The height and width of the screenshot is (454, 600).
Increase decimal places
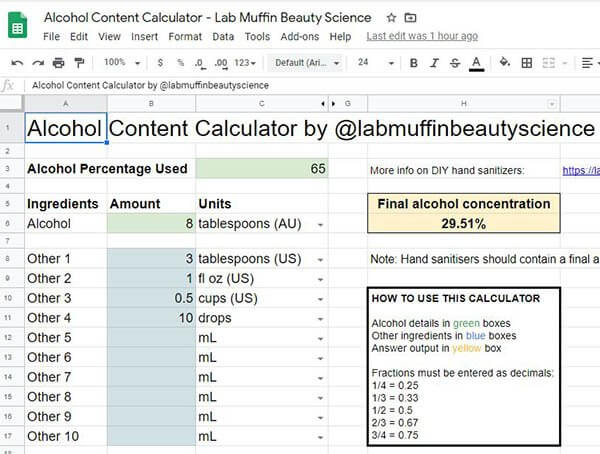(x=221, y=63)
